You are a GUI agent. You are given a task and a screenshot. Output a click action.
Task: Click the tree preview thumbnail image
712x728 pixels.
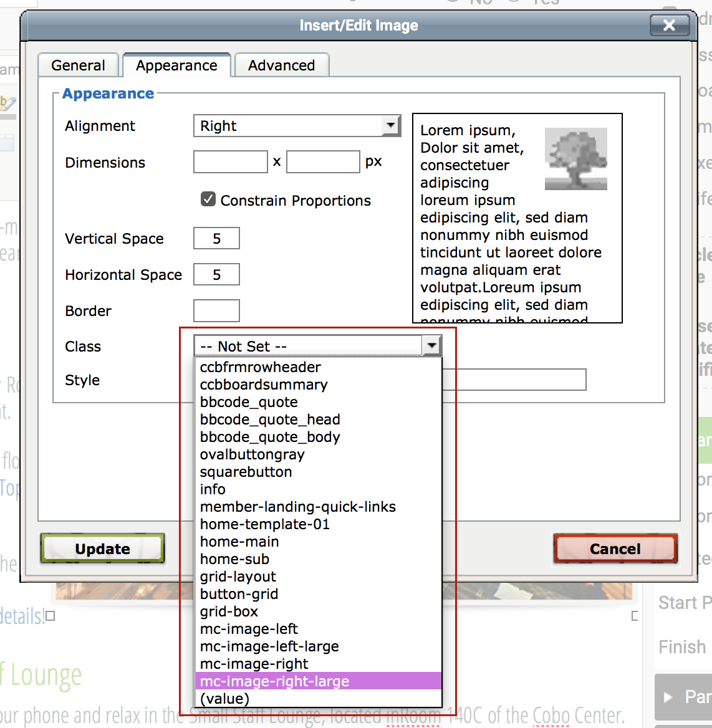(x=575, y=159)
